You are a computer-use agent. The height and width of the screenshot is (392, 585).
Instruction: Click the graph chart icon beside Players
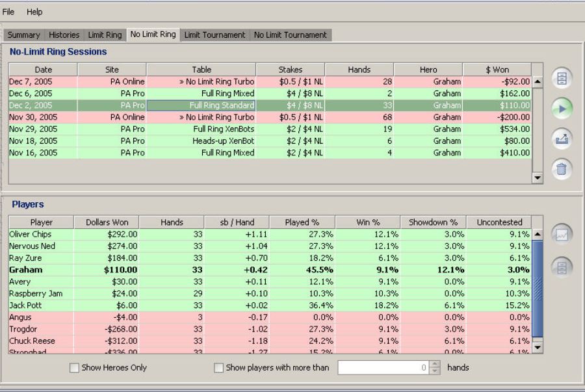pos(562,235)
